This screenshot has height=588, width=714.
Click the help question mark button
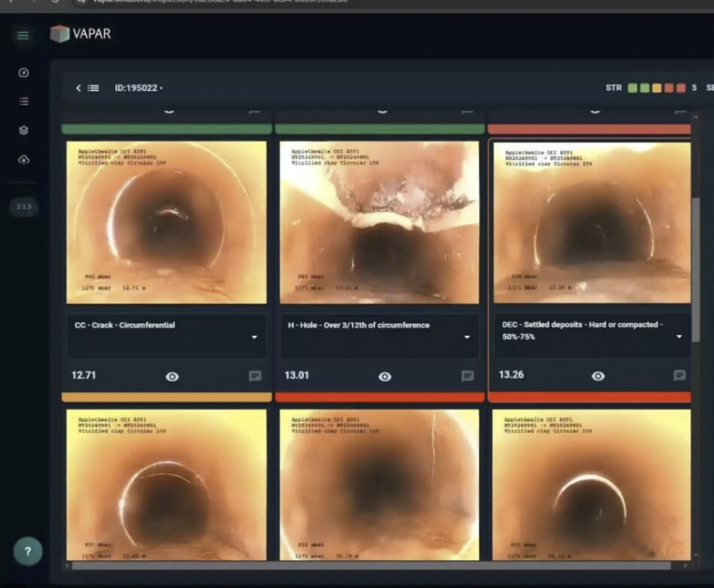27,552
